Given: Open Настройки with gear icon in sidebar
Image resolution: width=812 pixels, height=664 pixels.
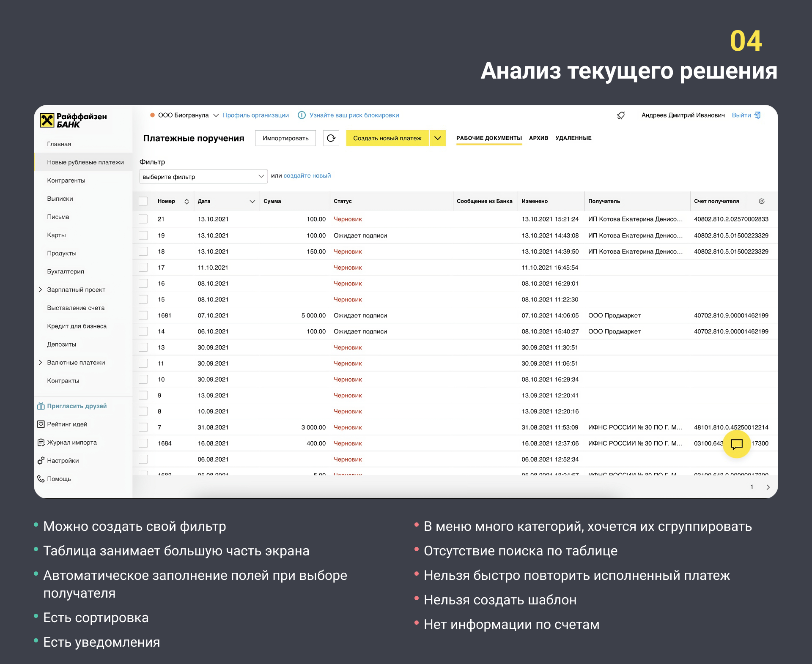Looking at the screenshot, I should 63,461.
